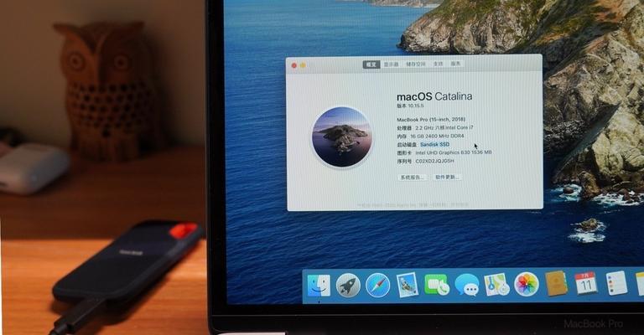
Task: Open Calendar icon showing 11
Action: pyautogui.click(x=585, y=283)
